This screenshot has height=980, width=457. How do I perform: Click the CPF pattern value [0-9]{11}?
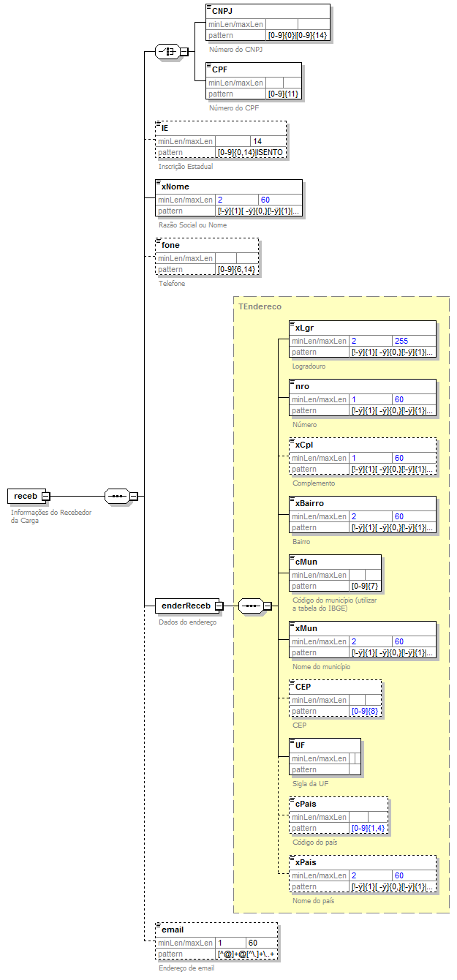(x=284, y=94)
